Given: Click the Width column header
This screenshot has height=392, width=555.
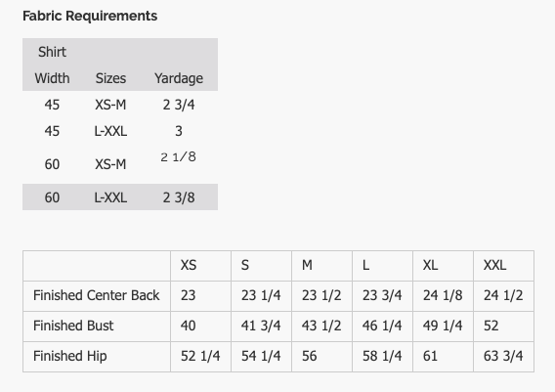Looking at the screenshot, I should [52, 78].
